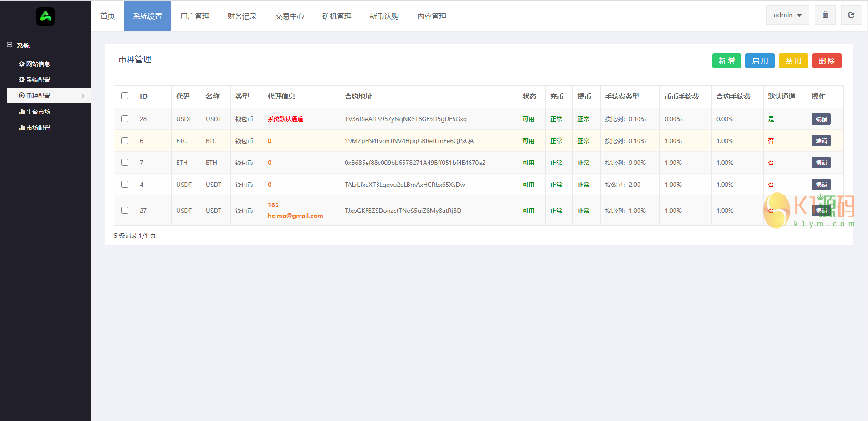Check the box for ETH row ID 7

[x=124, y=163]
